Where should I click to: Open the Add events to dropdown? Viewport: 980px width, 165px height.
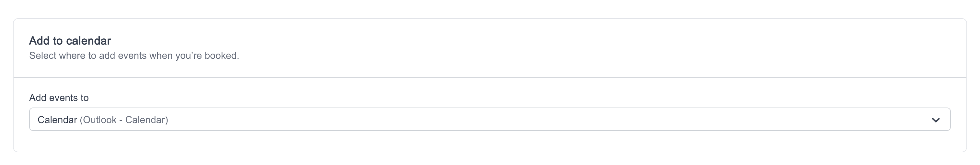490,119
